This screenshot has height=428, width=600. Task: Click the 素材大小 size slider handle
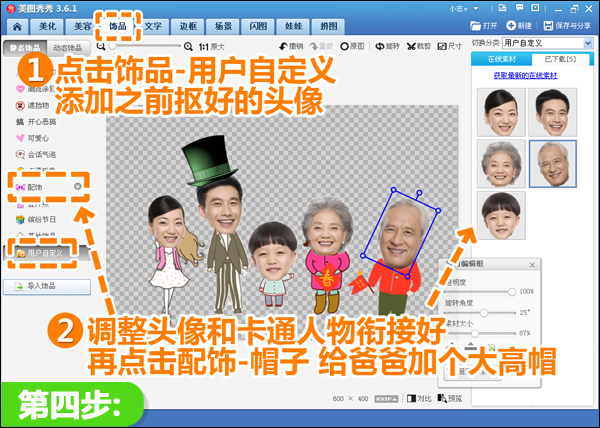tap(475, 334)
